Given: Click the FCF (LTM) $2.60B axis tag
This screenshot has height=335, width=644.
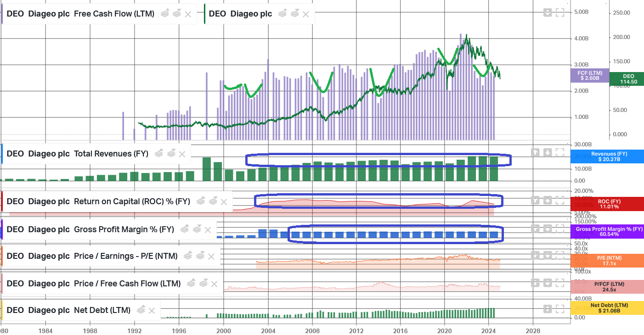Looking at the screenshot, I should [x=590, y=76].
